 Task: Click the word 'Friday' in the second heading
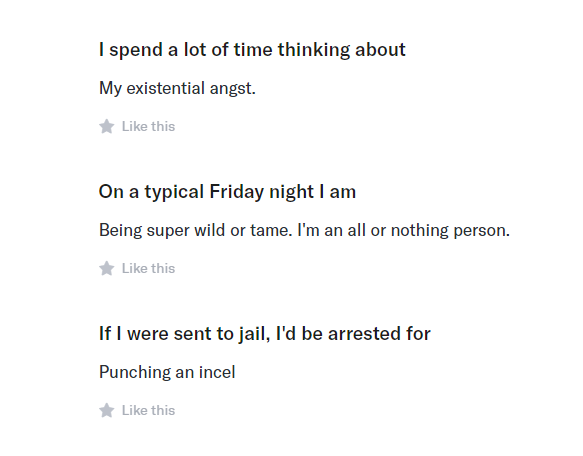click(236, 192)
